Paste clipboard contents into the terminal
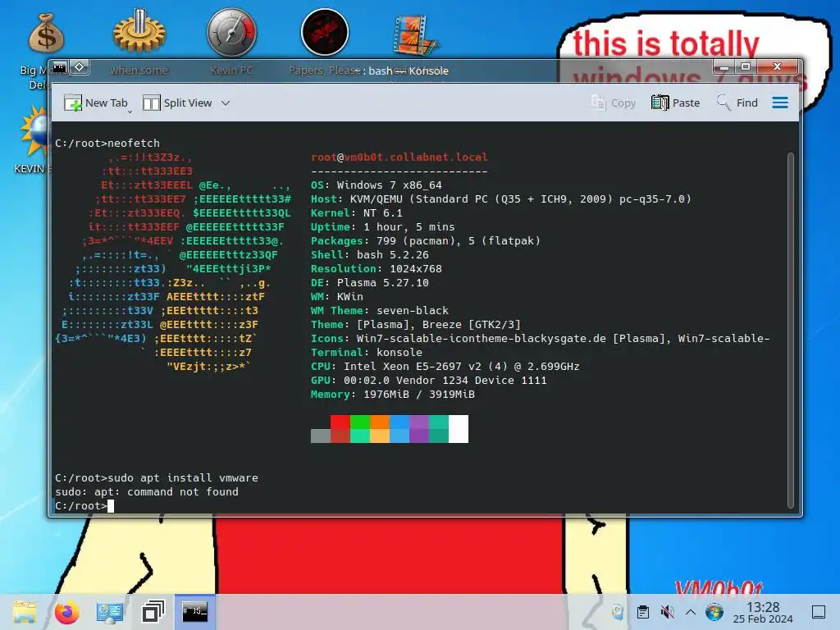 click(x=676, y=103)
